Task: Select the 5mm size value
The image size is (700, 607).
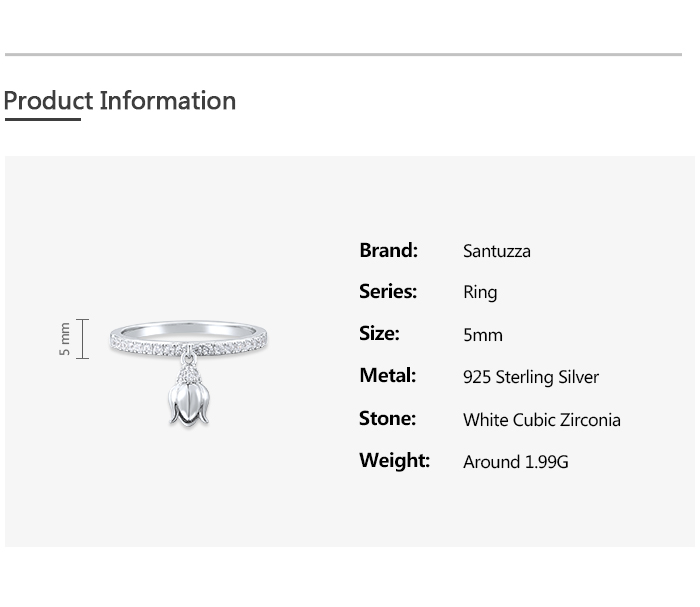Action: point(483,335)
